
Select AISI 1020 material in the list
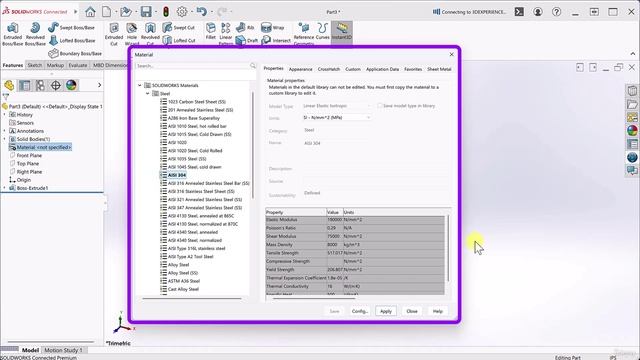[x=177, y=142]
